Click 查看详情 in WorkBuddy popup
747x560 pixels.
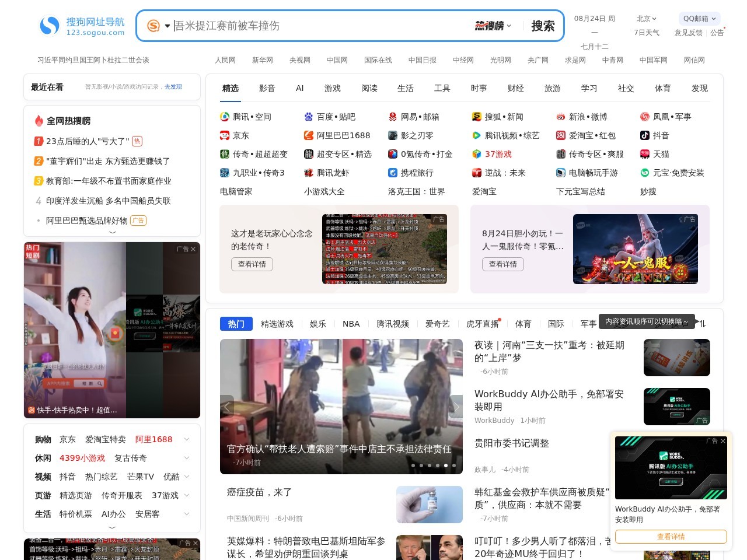671,537
